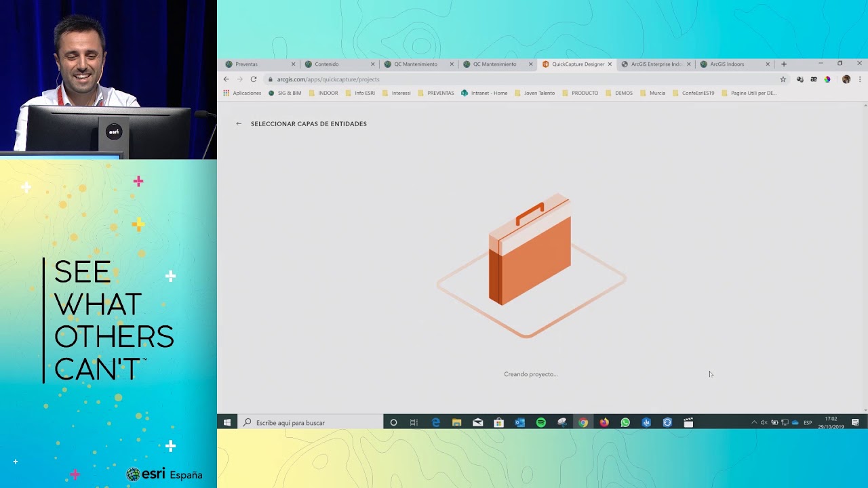Switch to Chrome in taskbar
Viewport: 868px width, 488px height.
click(x=583, y=422)
